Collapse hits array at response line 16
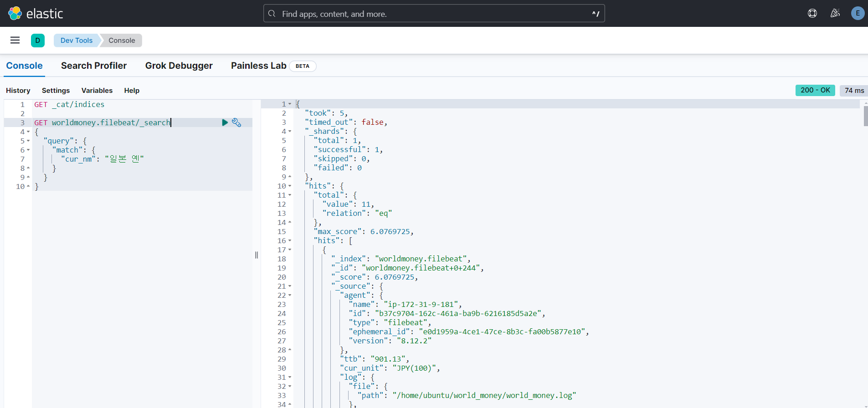Viewport: 868px width, 408px height. 290,240
